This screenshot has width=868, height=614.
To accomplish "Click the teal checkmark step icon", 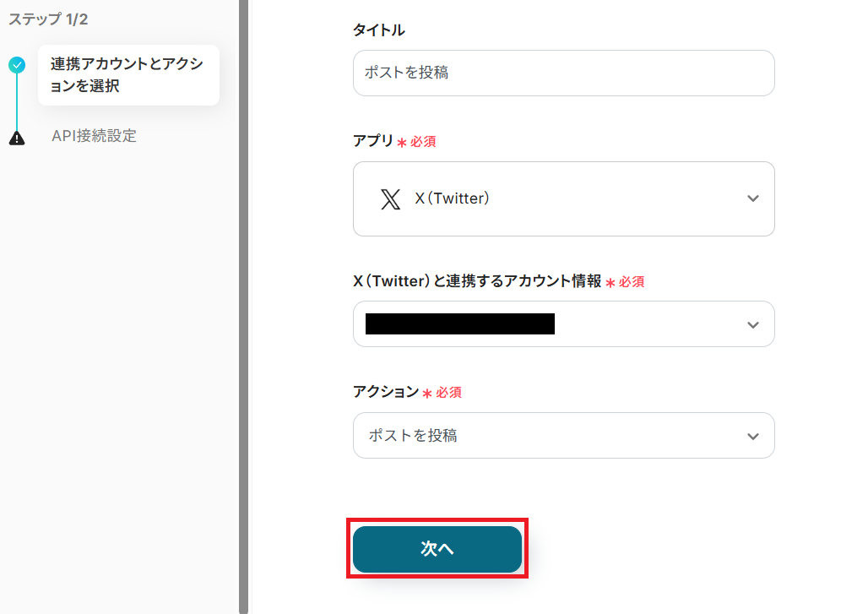I will (17, 64).
